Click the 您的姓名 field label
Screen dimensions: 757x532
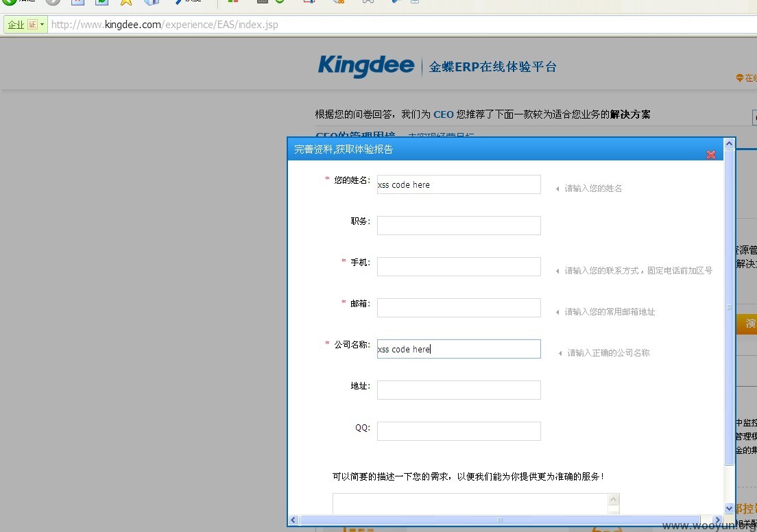352,180
